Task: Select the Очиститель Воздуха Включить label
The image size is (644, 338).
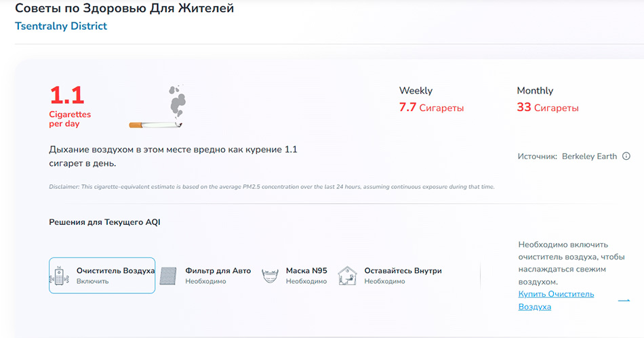Action: [115, 275]
